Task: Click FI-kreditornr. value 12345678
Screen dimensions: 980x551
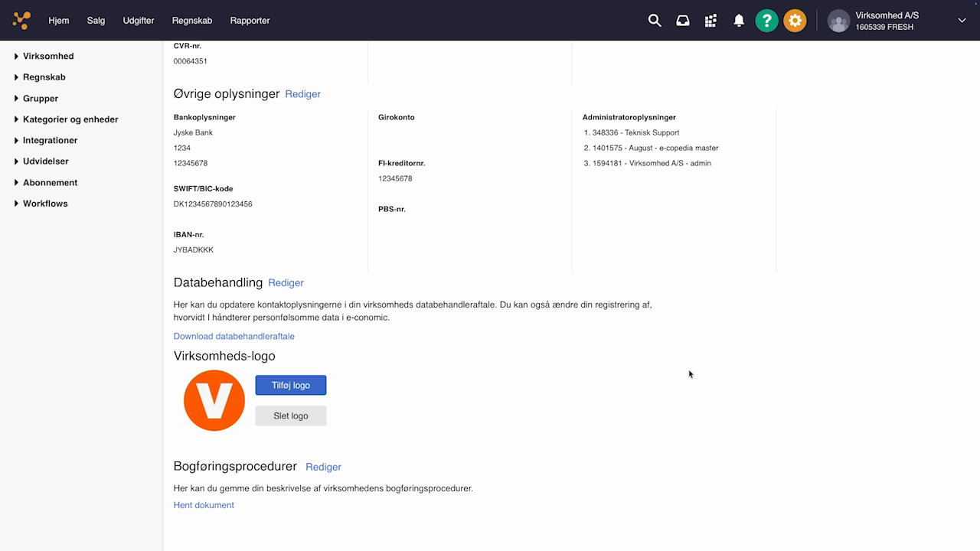Action: (395, 178)
